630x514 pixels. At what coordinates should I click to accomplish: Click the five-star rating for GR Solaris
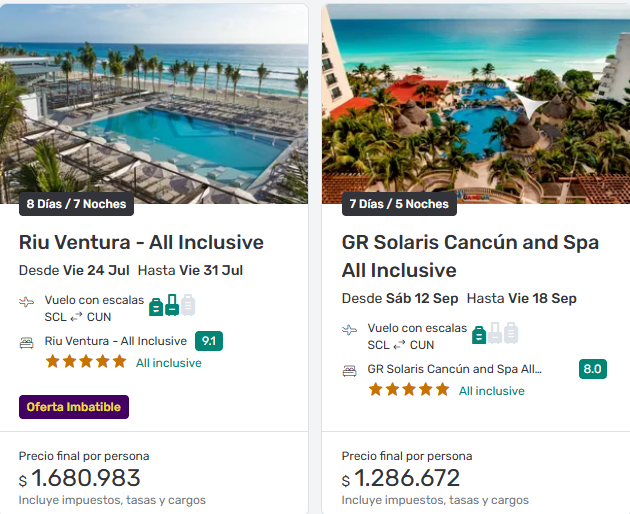[408, 390]
